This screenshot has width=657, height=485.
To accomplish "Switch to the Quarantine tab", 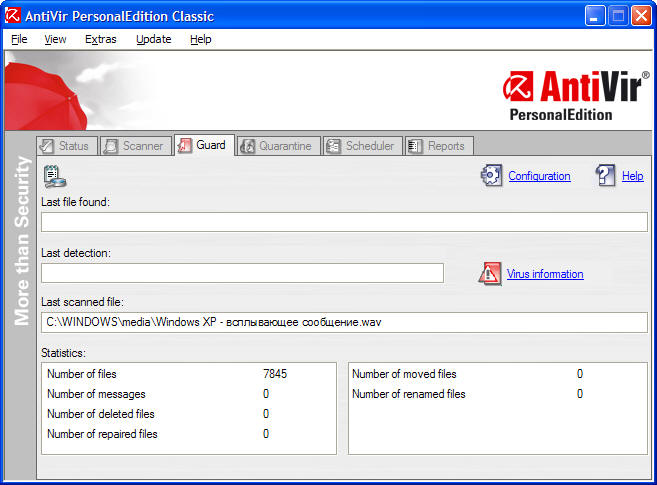I will [x=279, y=146].
